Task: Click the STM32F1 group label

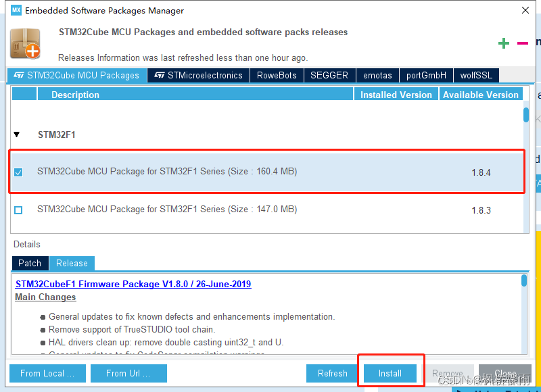Action: (x=57, y=134)
